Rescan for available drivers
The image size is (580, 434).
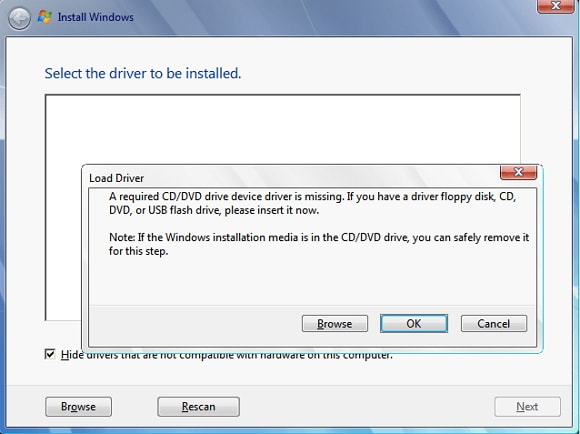(199, 407)
